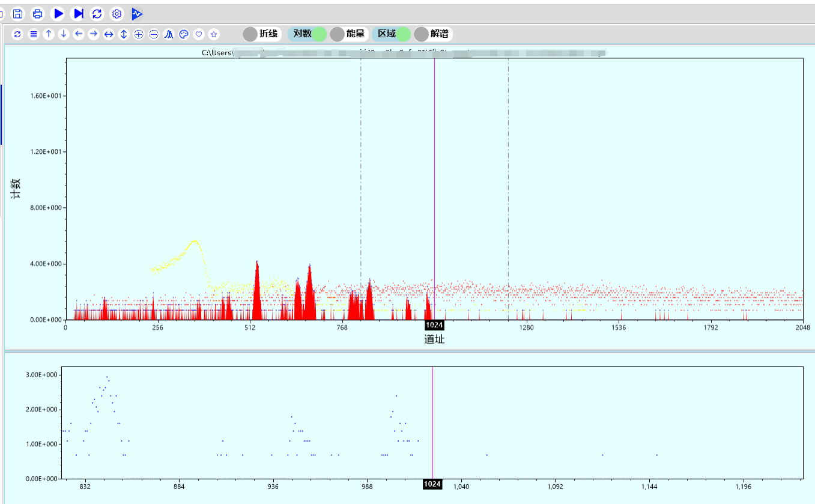Click the zoom out minus circle icon
The image size is (815, 504).
pos(154,34)
